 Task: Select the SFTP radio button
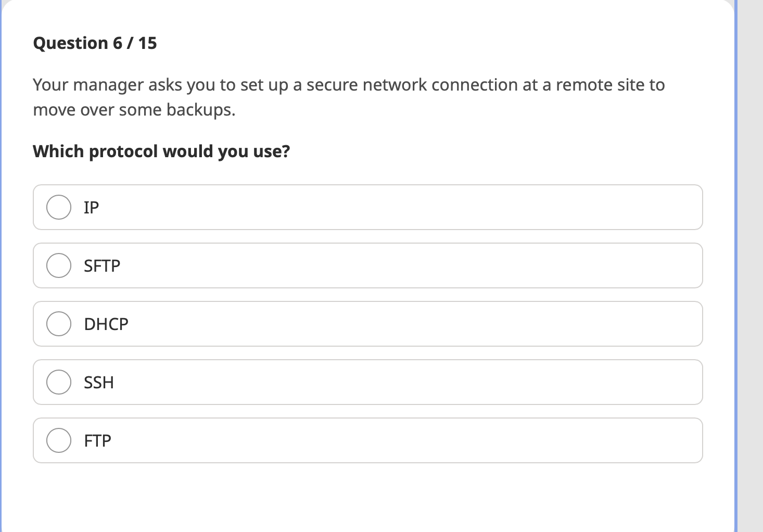click(58, 265)
